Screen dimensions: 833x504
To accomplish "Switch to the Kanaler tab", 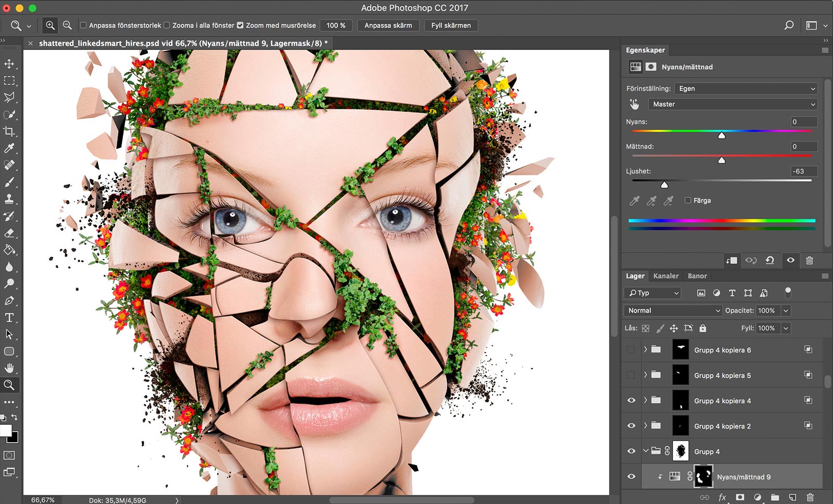I will 665,276.
